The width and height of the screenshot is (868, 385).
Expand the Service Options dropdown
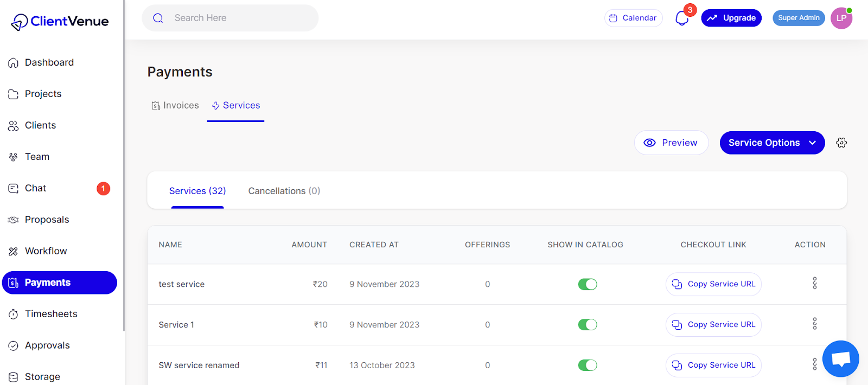[771, 143]
